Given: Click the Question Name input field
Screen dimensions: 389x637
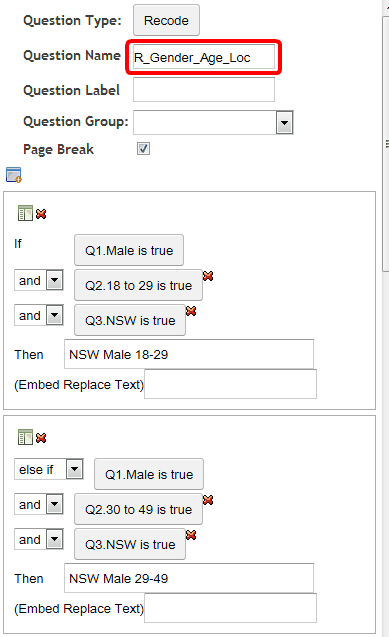Looking at the screenshot, I should (204, 57).
